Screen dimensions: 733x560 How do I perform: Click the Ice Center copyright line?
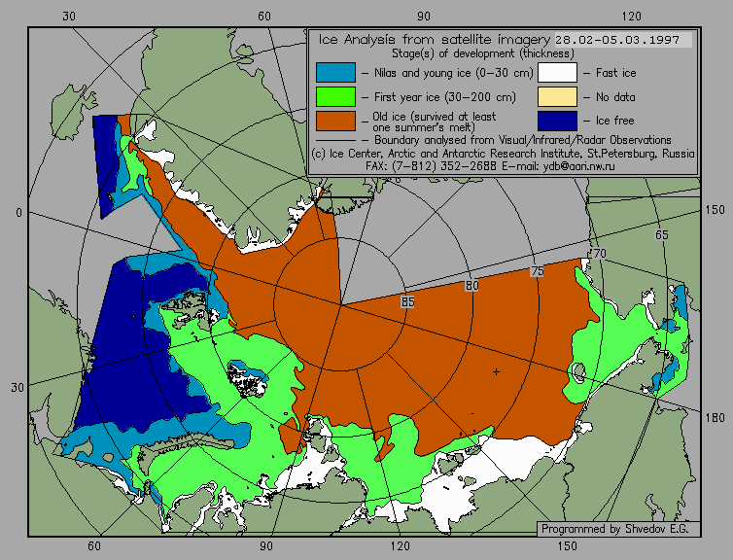(x=503, y=154)
